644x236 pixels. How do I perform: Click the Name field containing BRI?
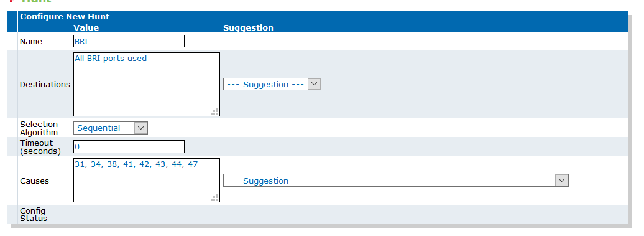[x=129, y=42]
